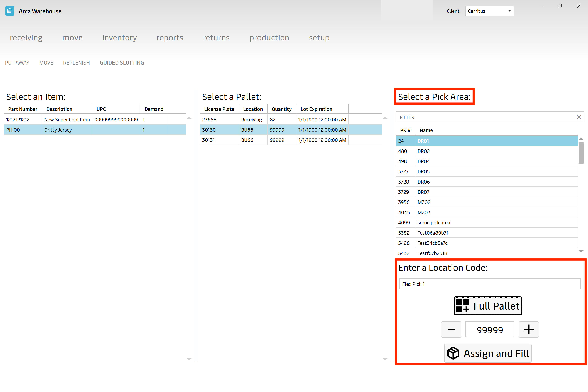Sort pallets by Lot Expiration column header
Image resolution: width=588 pixels, height=392 pixels.
pos(322,109)
